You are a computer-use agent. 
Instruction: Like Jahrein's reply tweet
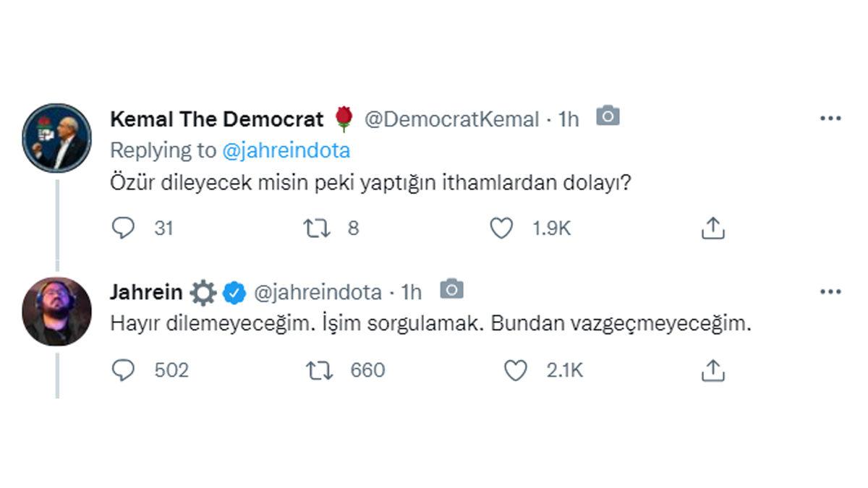coord(516,370)
